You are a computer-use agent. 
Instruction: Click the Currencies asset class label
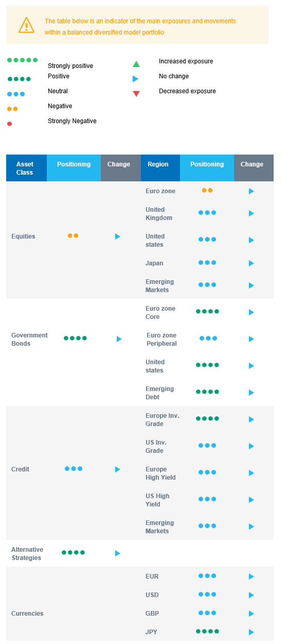[27, 614]
